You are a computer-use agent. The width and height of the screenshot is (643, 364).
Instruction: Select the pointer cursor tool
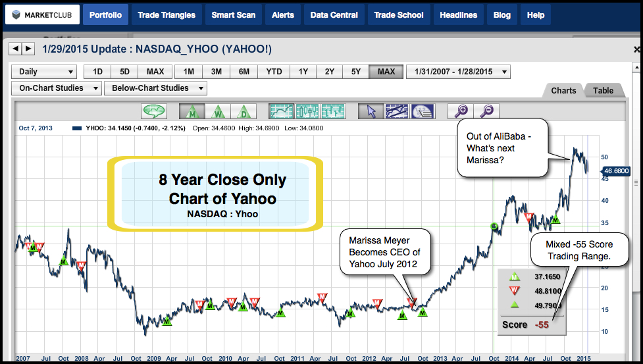[371, 111]
